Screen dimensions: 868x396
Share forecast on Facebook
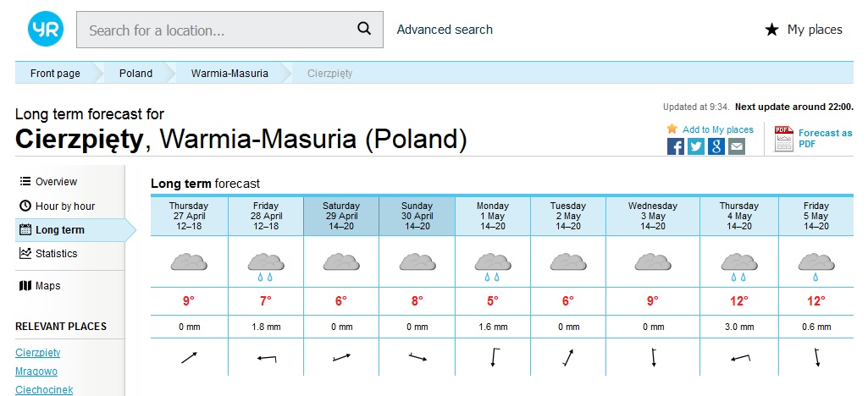(676, 146)
